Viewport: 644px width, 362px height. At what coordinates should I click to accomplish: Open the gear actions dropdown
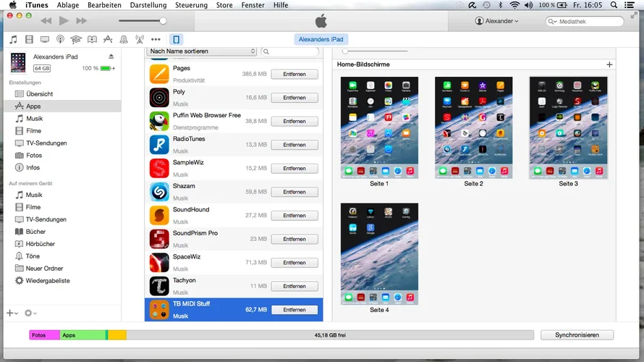click(30, 313)
